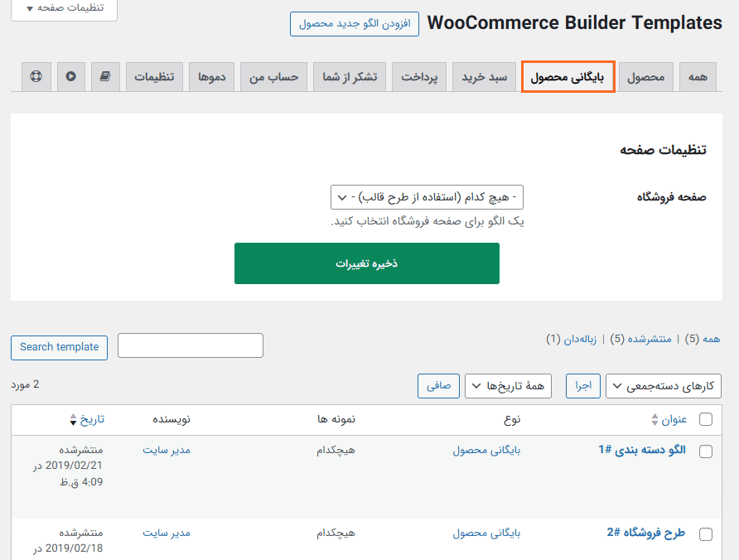Viewport: 739px width, 560px height.
Task: Sort by عنوان using its sort arrows
Action: (x=654, y=419)
